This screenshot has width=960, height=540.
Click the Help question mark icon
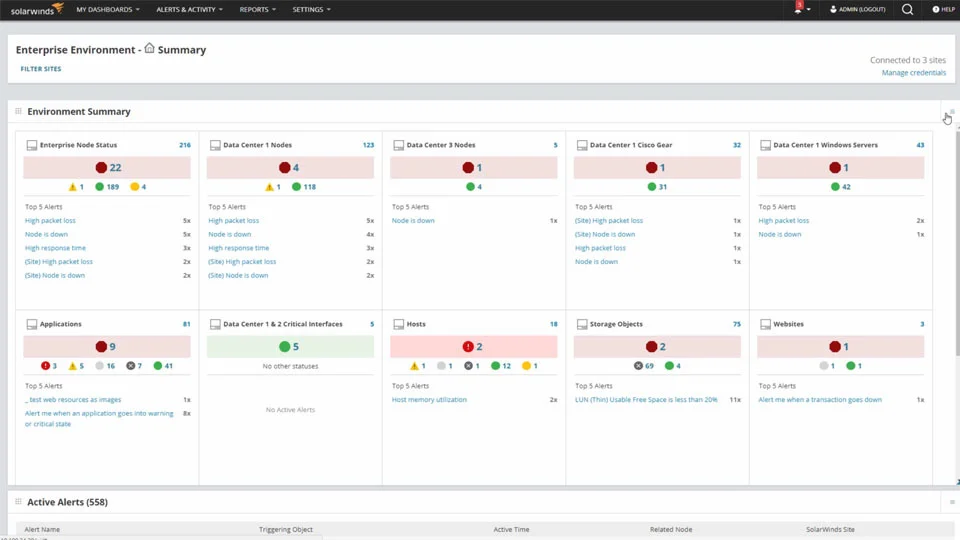943,9
